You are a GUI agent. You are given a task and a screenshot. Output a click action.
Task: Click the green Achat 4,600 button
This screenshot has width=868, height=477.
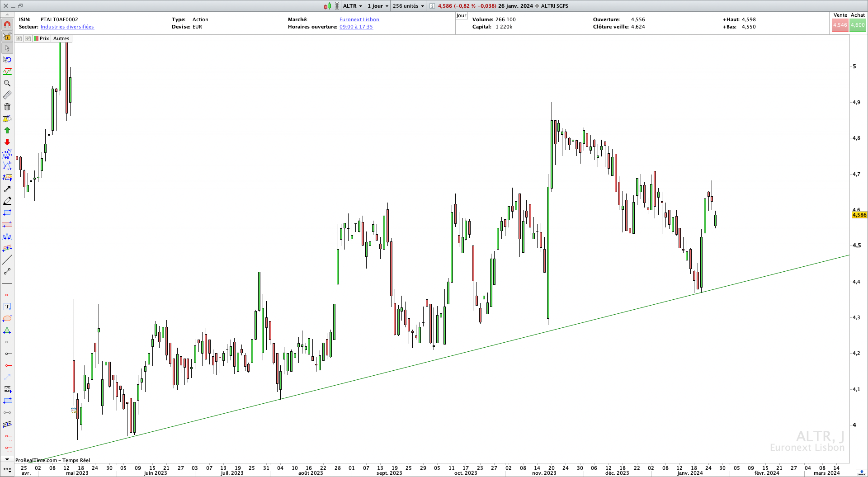point(858,25)
